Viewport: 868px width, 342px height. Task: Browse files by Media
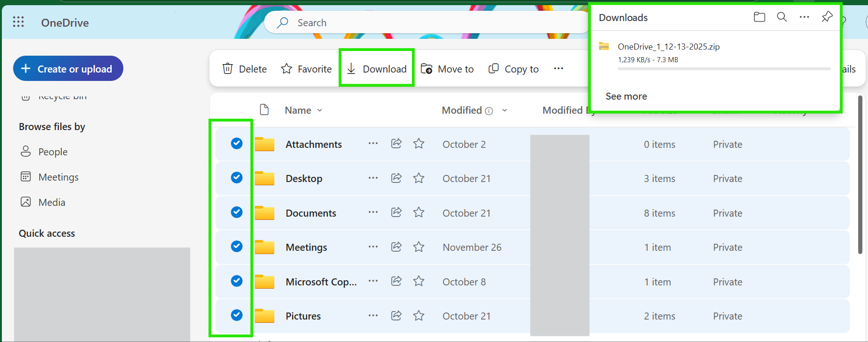pos(43,202)
